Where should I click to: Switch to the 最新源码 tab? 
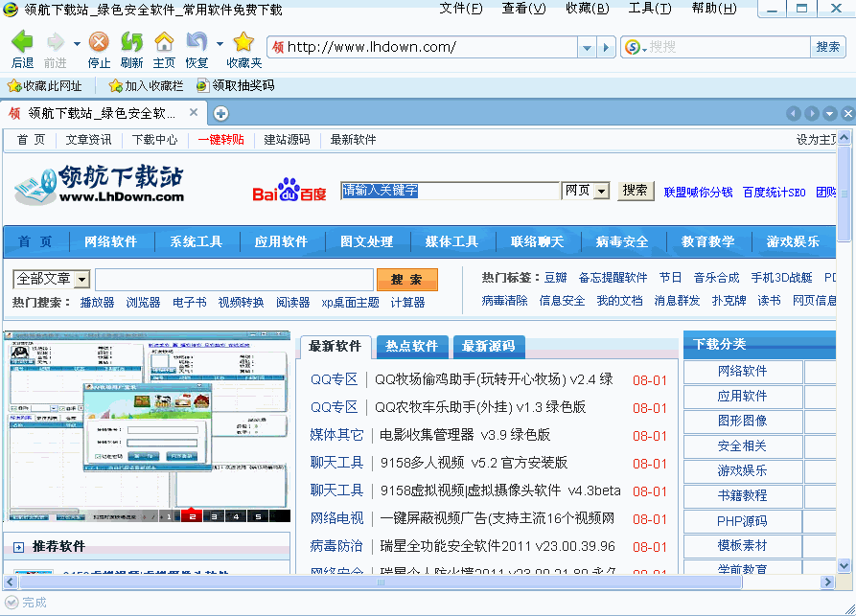[489, 347]
